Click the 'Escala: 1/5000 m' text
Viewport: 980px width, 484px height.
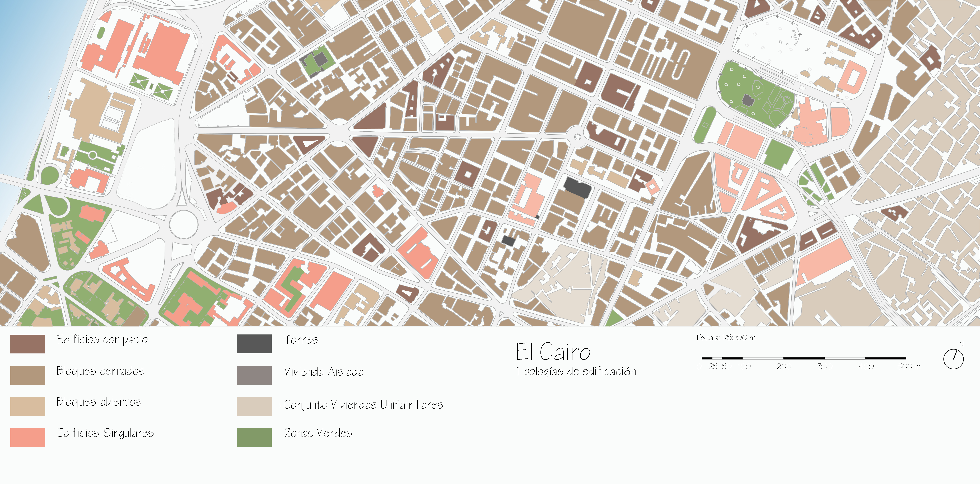click(x=726, y=338)
